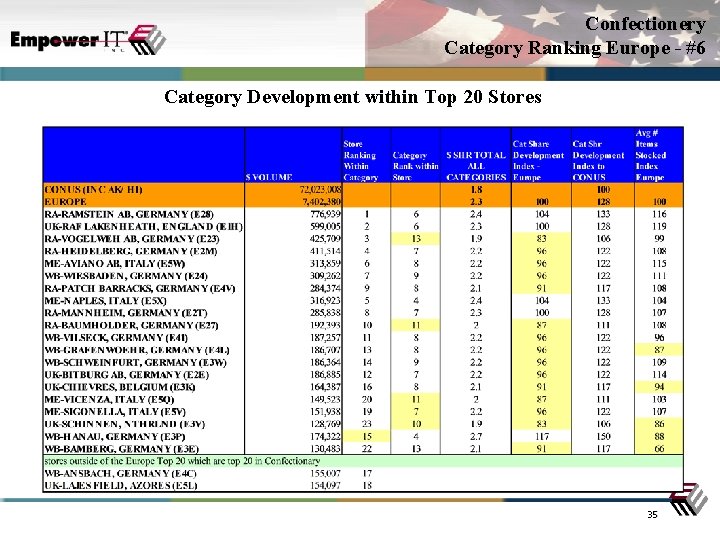Click Hanau's $ SHR total value 2.7

coord(476,437)
